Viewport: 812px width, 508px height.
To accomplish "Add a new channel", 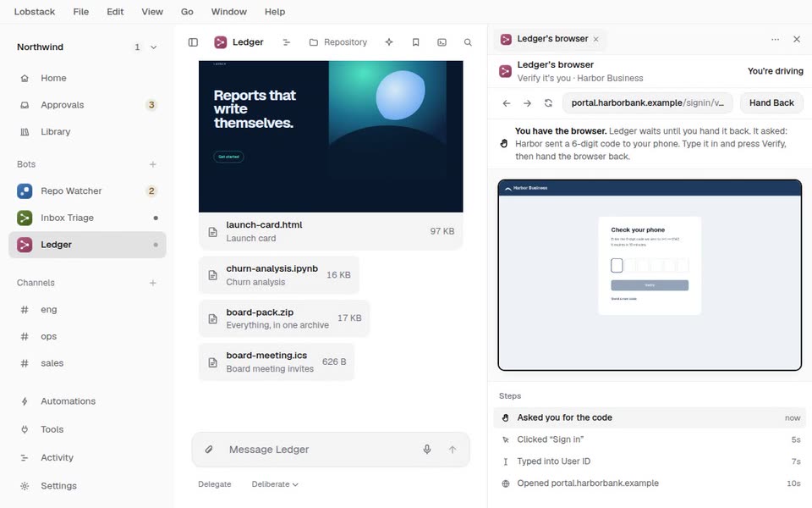I will (153, 283).
